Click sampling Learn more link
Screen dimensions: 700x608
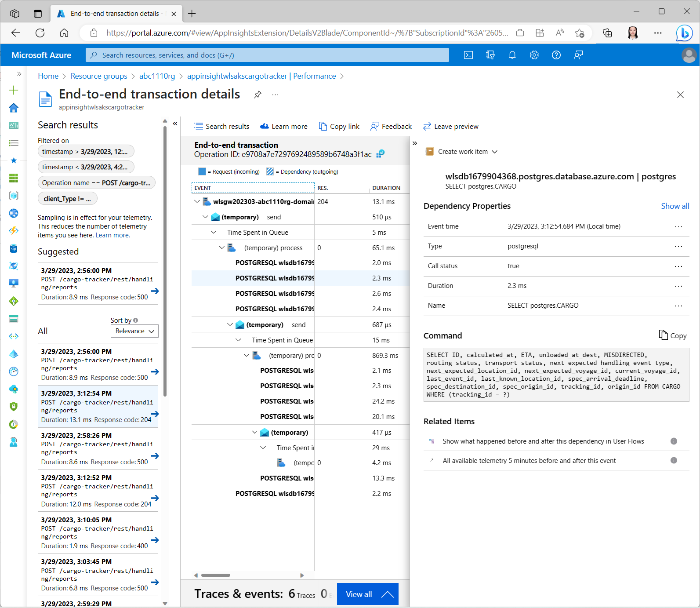coord(112,235)
